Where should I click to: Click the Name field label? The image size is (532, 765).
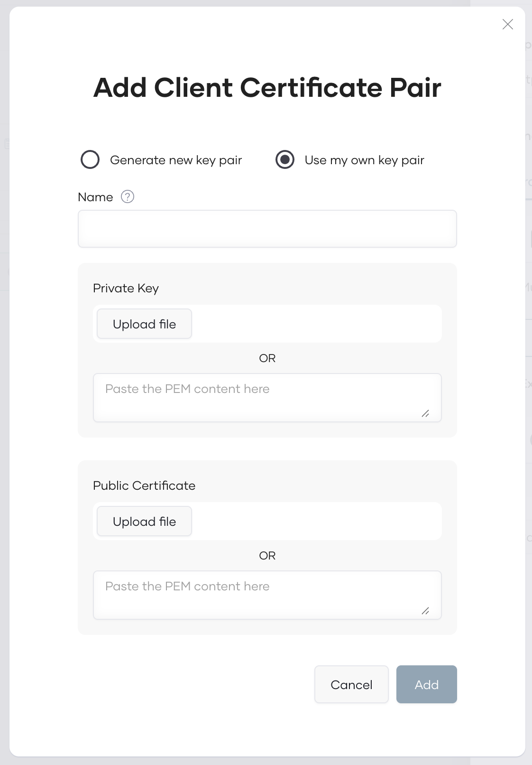(95, 197)
